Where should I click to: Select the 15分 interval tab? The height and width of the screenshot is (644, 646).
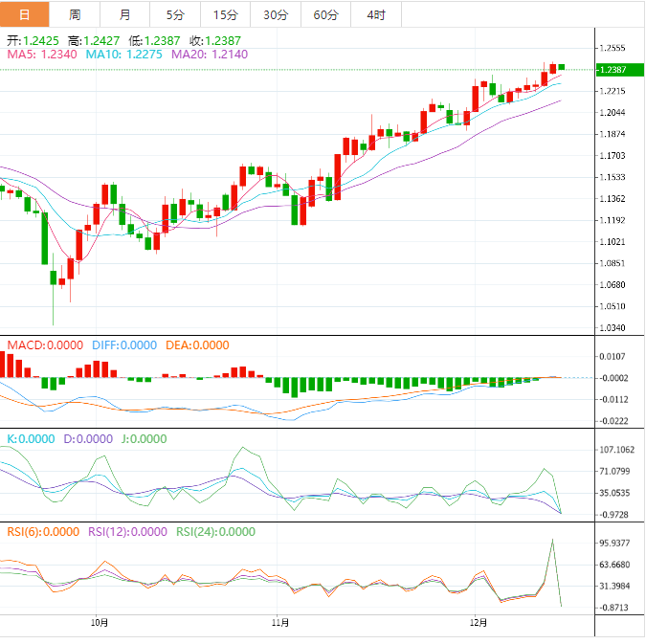(x=225, y=14)
